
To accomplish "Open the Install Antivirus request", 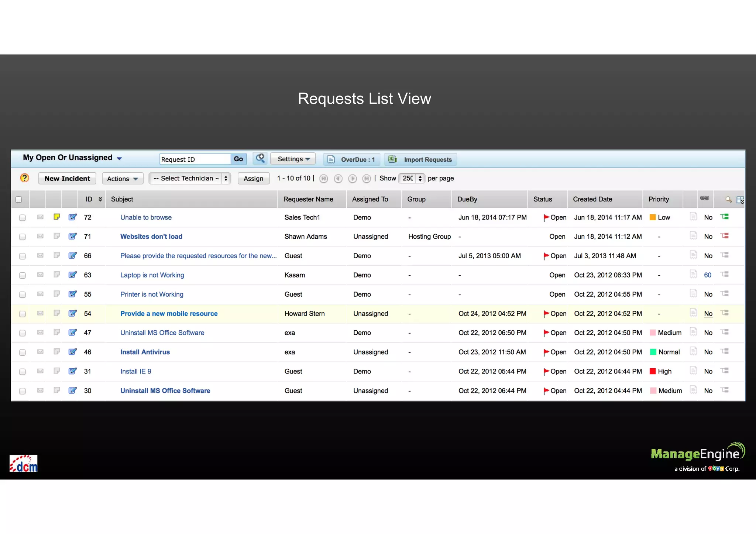I will click(x=145, y=352).
